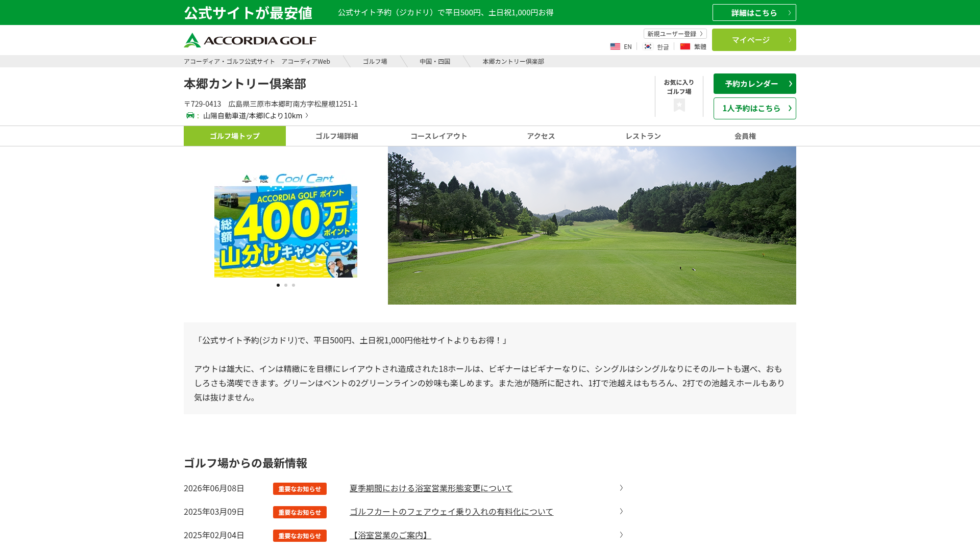This screenshot has width=980, height=551.
Task: Open マイページ
Action: 754,40
